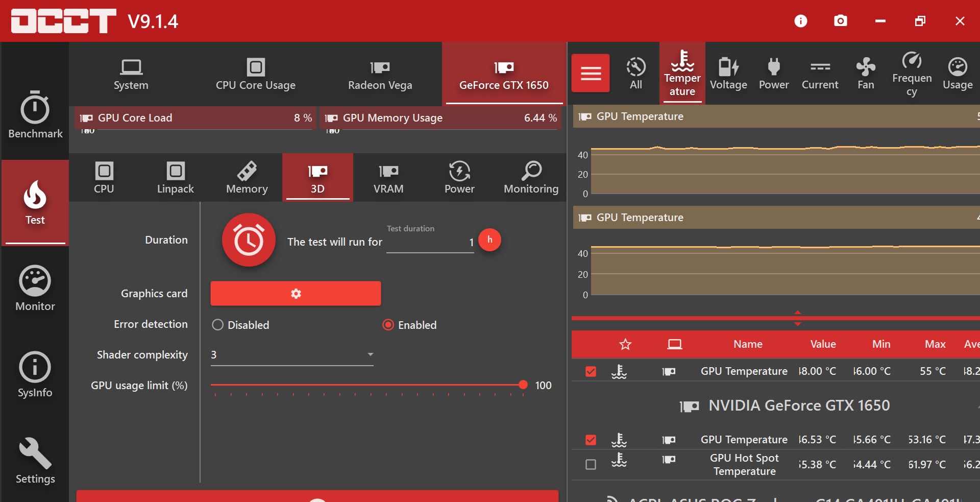This screenshot has height=502, width=980.
Task: Click the info icon in title bar
Action: [800, 21]
